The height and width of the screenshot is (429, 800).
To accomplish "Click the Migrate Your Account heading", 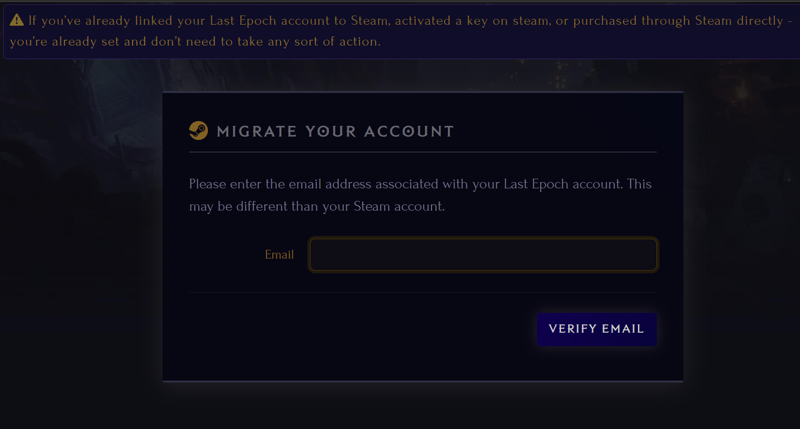I will pos(335,132).
